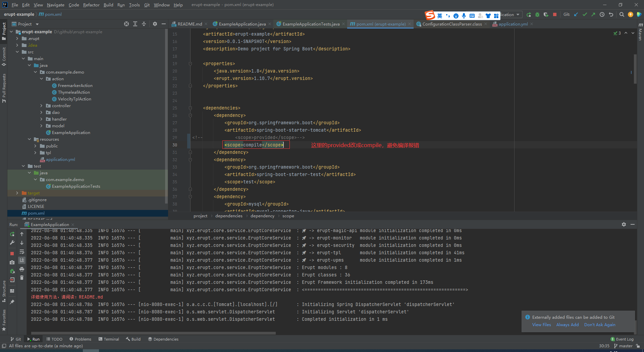Open the Terminal tool window

click(x=109, y=339)
